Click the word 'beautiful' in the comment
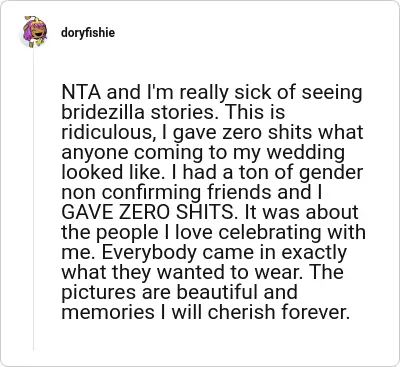Screen dimensions: 400x367 click(x=217, y=292)
